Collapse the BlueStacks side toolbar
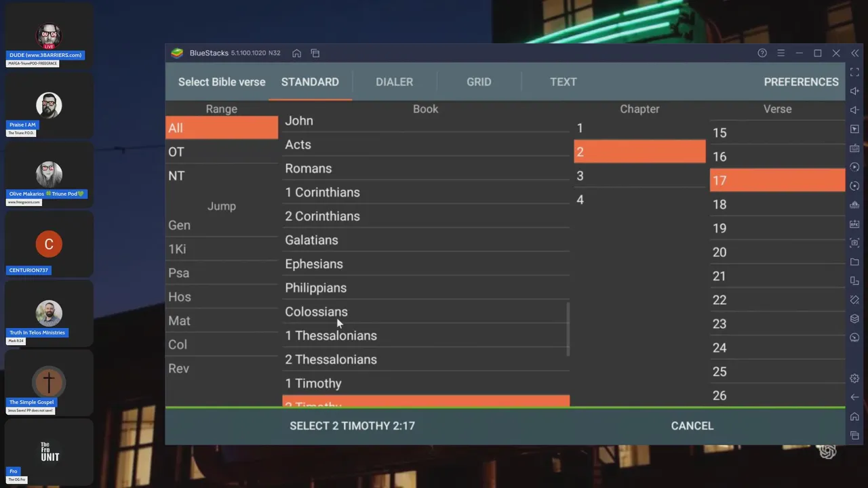The height and width of the screenshot is (488, 868). coord(855,53)
